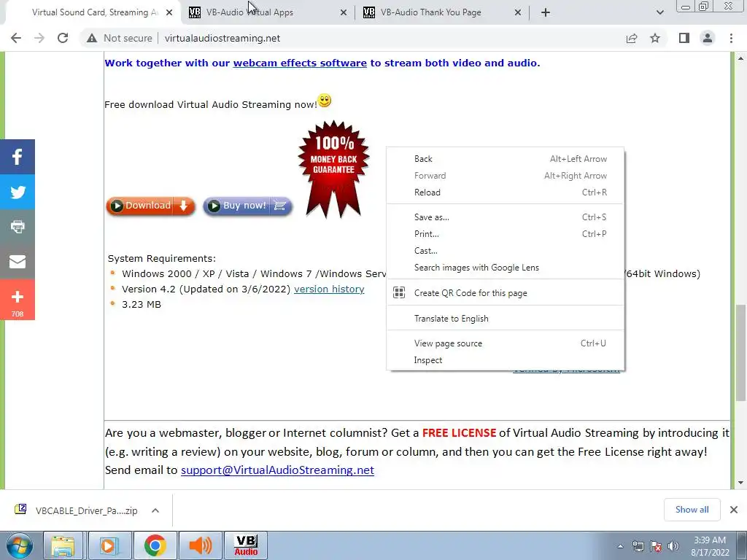Click the share page icon in address bar
The height and width of the screenshot is (560, 747).
click(x=632, y=38)
